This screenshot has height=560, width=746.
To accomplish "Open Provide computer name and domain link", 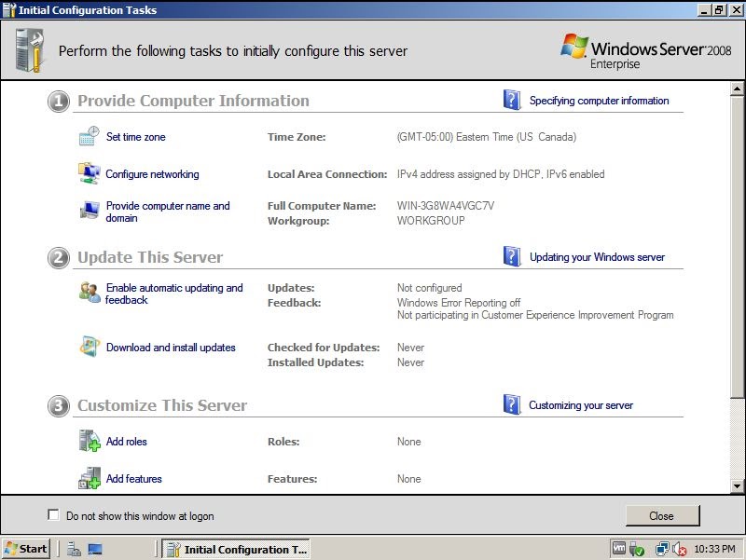I will point(168,212).
